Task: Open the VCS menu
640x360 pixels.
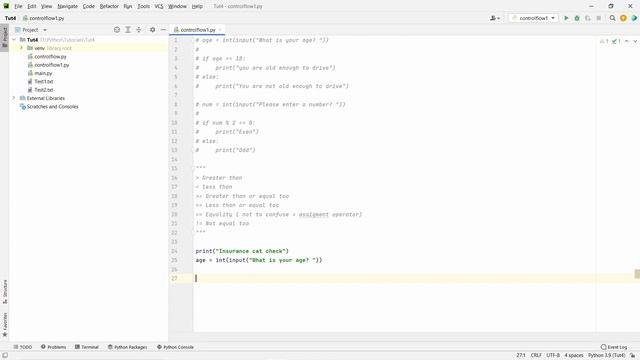Action: point(159,6)
